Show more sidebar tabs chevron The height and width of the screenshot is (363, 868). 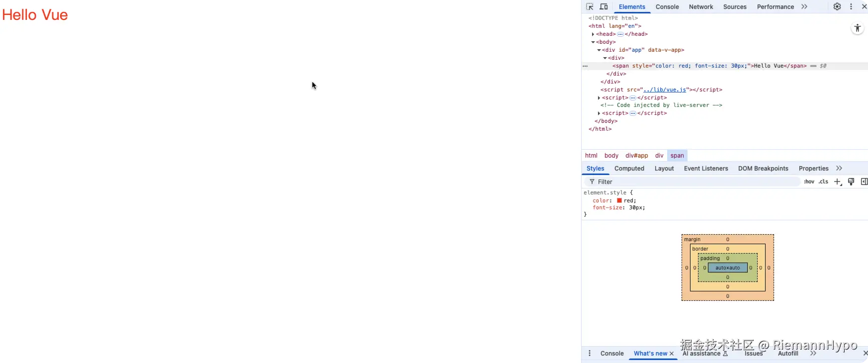839,168
